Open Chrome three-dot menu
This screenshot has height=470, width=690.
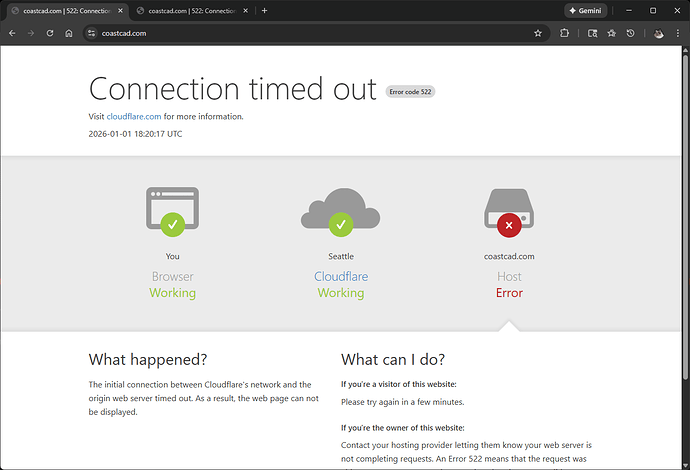tap(678, 33)
